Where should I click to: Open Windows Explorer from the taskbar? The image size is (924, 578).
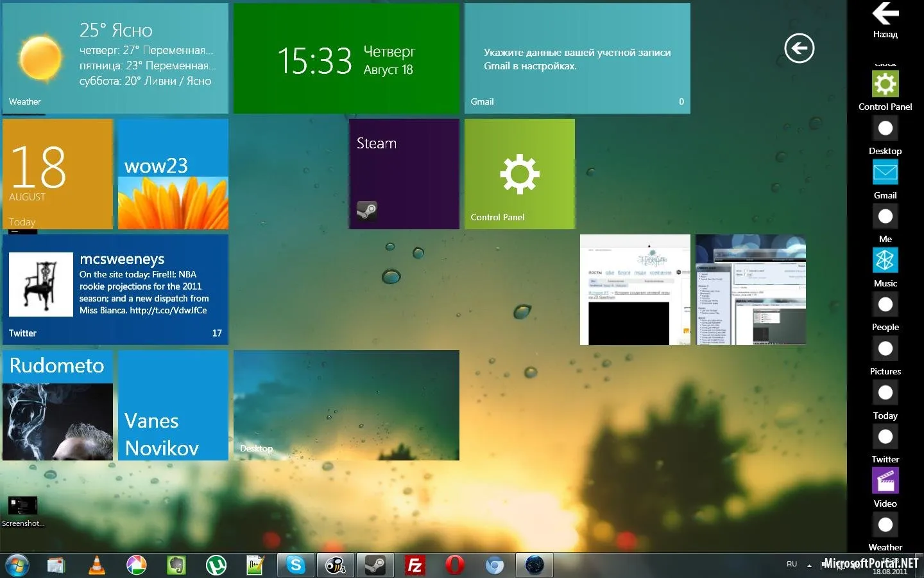pyautogui.click(x=56, y=565)
